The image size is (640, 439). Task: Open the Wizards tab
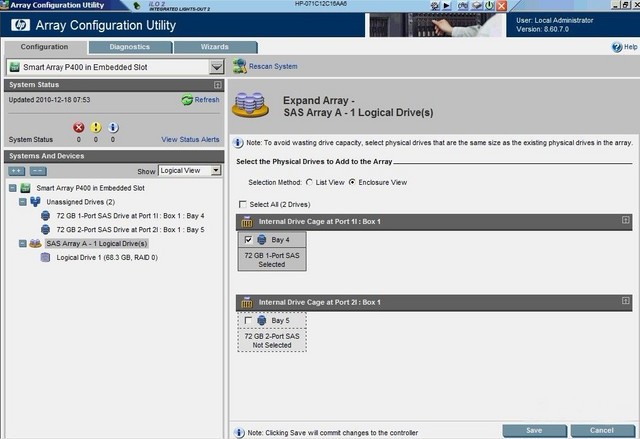(215, 47)
